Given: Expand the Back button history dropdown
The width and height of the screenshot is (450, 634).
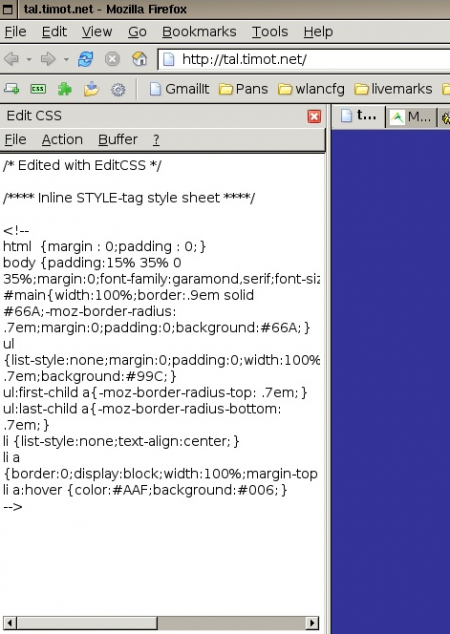Looking at the screenshot, I should pos(29,60).
